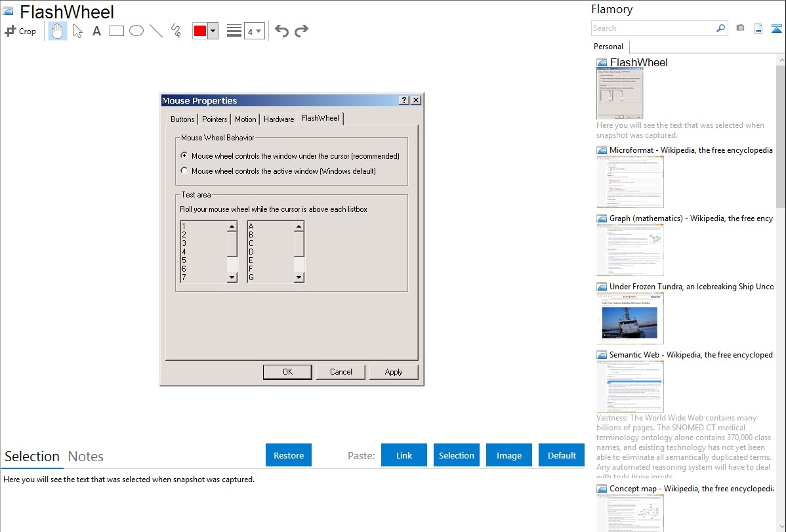Click down arrow of the numbers listbox

232,277
